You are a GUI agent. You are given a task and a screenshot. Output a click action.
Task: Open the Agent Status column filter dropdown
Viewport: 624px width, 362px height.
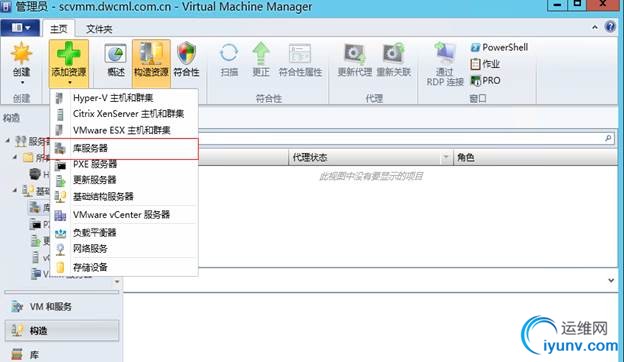pyautogui.click(x=446, y=158)
